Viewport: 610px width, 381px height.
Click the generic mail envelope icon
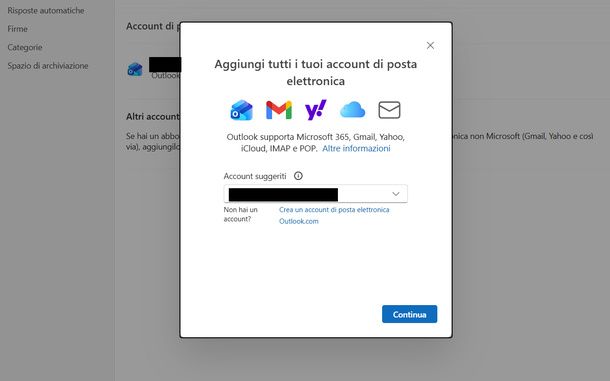[x=389, y=110]
